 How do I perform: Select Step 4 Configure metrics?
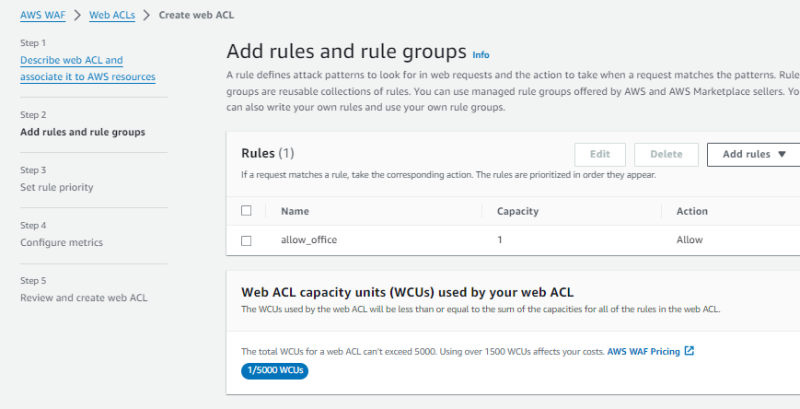point(61,242)
